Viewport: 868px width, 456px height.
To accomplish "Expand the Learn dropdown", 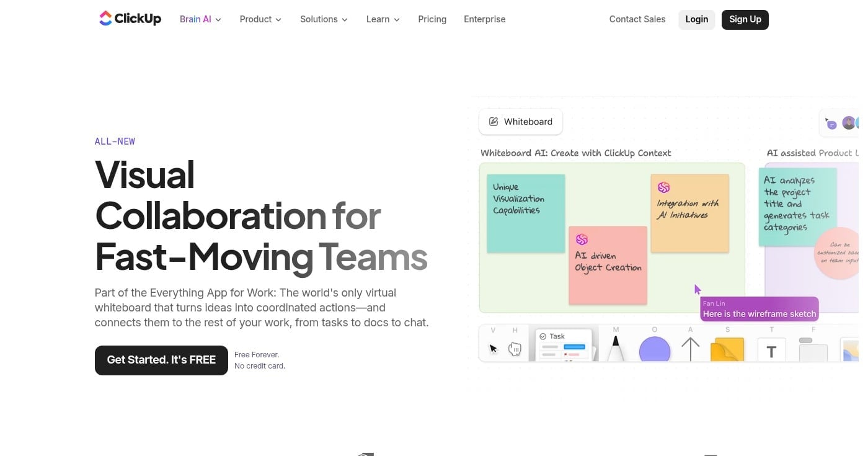I will pos(383,19).
